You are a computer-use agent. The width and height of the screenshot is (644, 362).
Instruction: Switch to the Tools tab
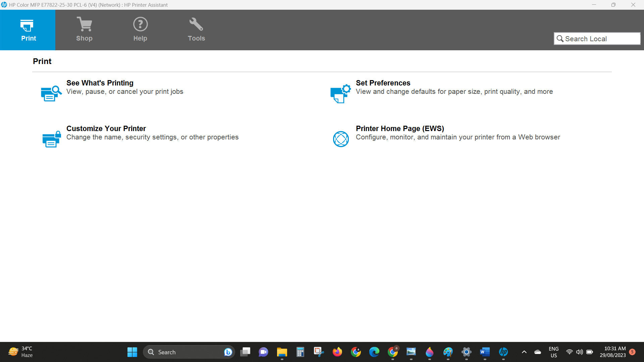tap(196, 30)
